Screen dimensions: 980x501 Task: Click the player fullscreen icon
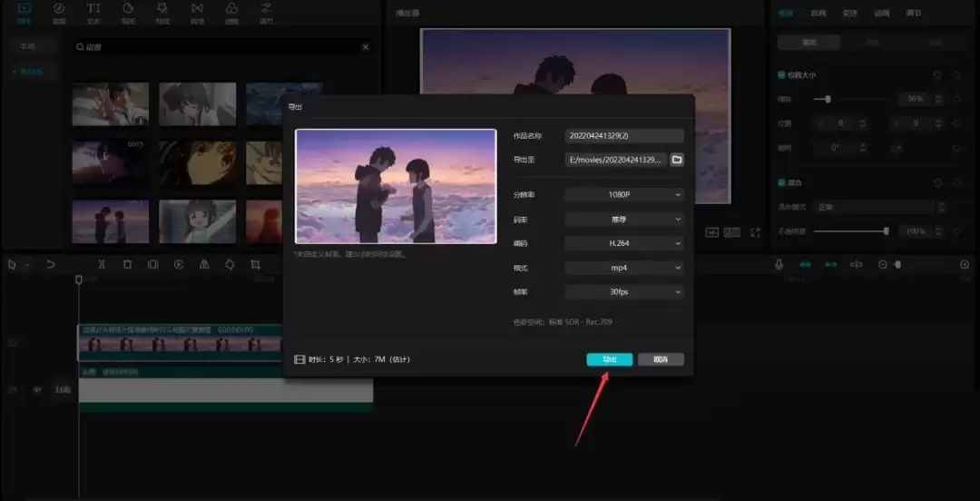(755, 232)
